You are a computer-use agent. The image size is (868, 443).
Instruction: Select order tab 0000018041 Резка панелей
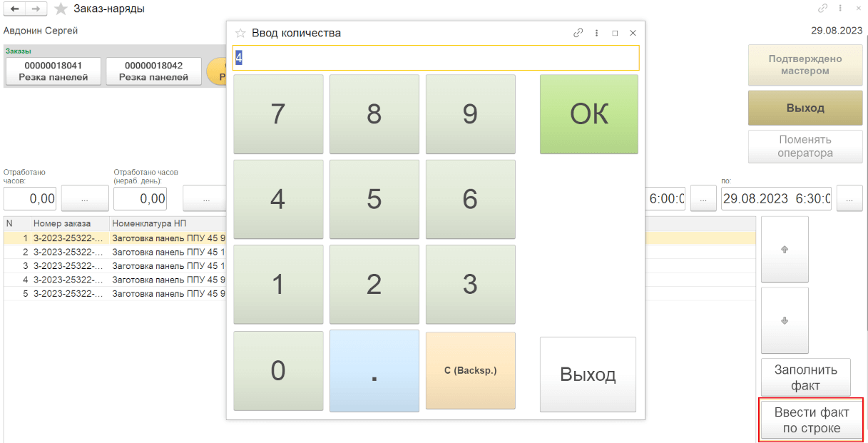click(53, 71)
